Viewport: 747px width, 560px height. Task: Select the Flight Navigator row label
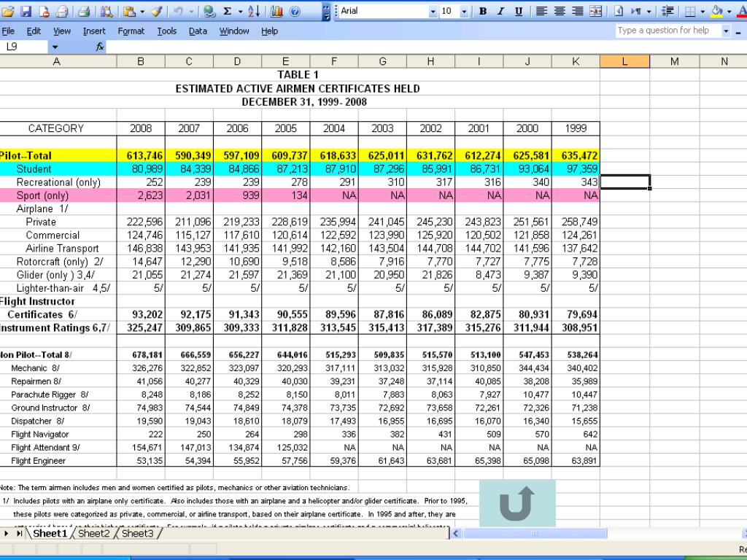click(40, 435)
